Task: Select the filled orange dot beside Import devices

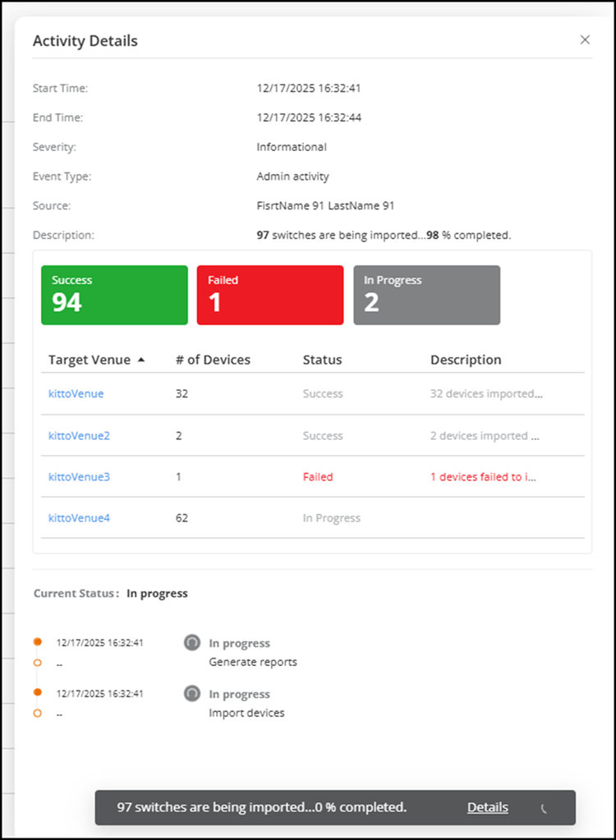Action: (x=37, y=693)
